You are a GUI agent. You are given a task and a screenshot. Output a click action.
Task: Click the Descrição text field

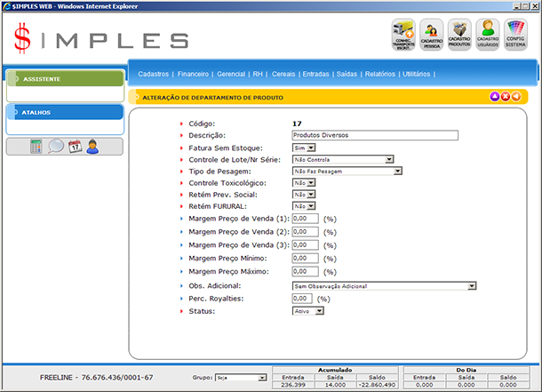pos(374,135)
